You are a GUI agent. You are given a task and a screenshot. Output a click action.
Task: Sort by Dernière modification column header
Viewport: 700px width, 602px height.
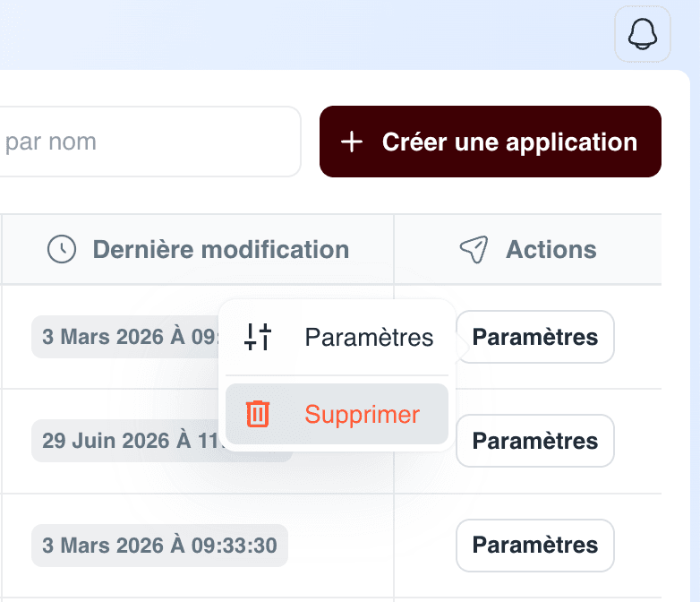(x=198, y=249)
